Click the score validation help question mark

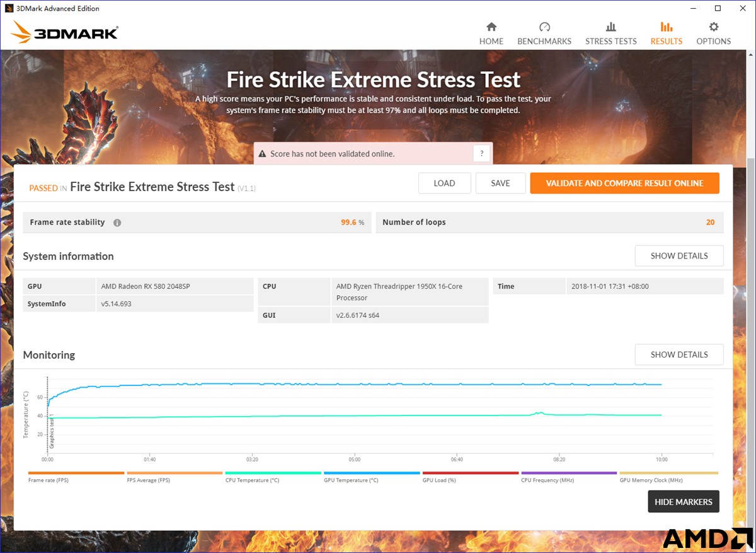[482, 153]
